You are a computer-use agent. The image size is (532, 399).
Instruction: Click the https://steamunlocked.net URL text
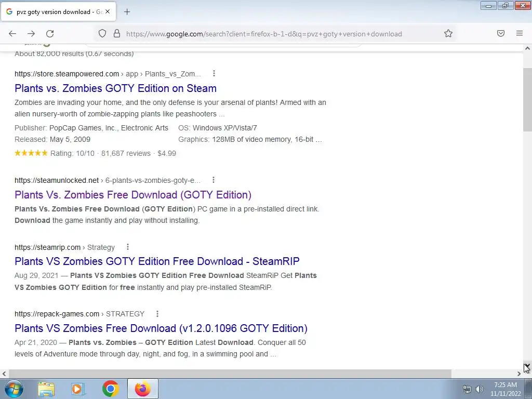57,180
